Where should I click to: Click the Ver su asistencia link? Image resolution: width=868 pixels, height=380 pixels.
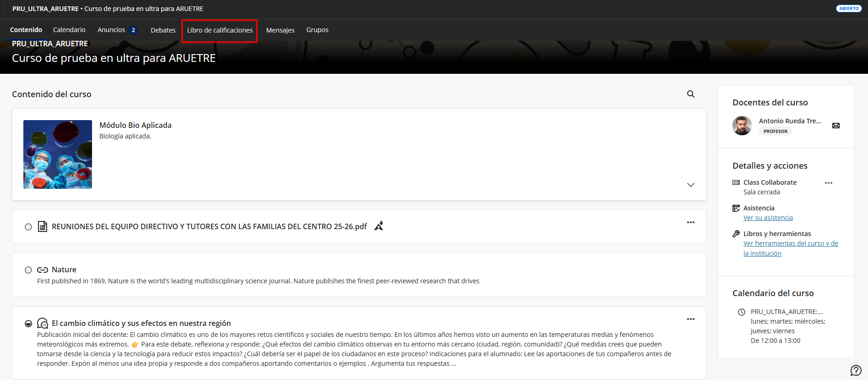[768, 218]
